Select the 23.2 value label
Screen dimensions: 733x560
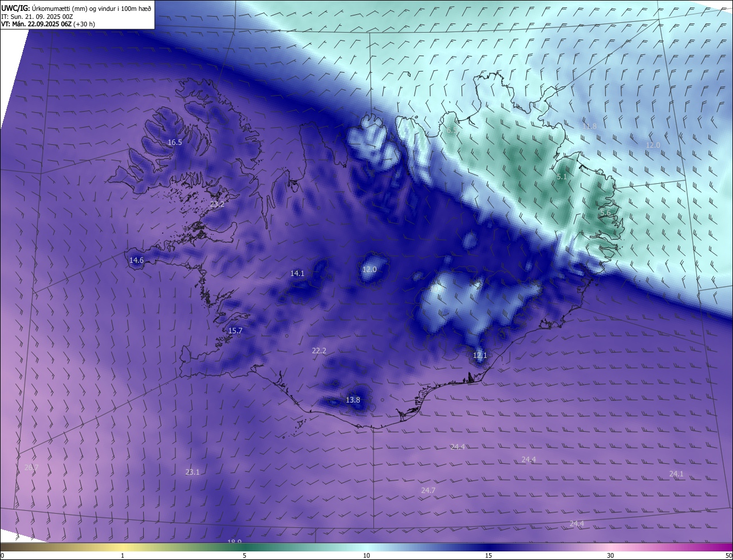217,204
